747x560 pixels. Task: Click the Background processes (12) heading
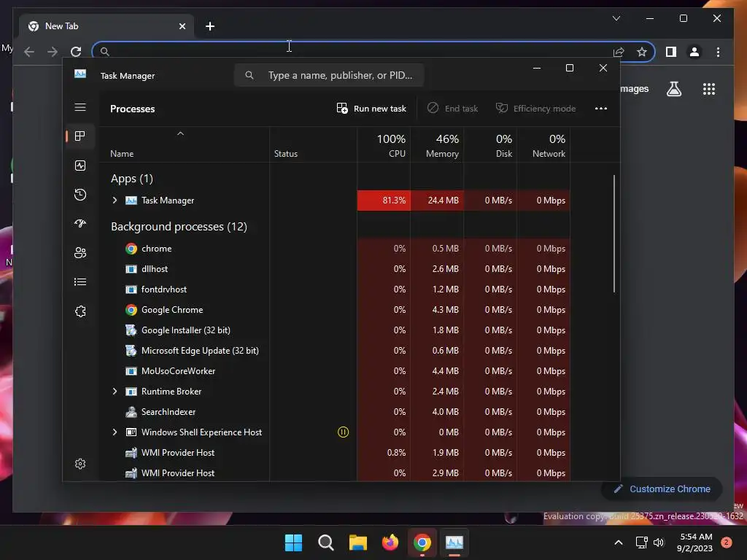click(x=179, y=227)
